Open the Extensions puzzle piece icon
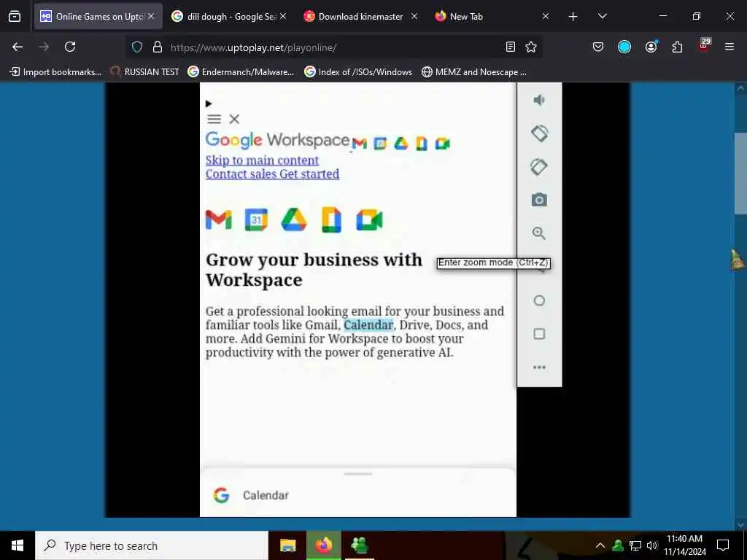 (x=677, y=47)
